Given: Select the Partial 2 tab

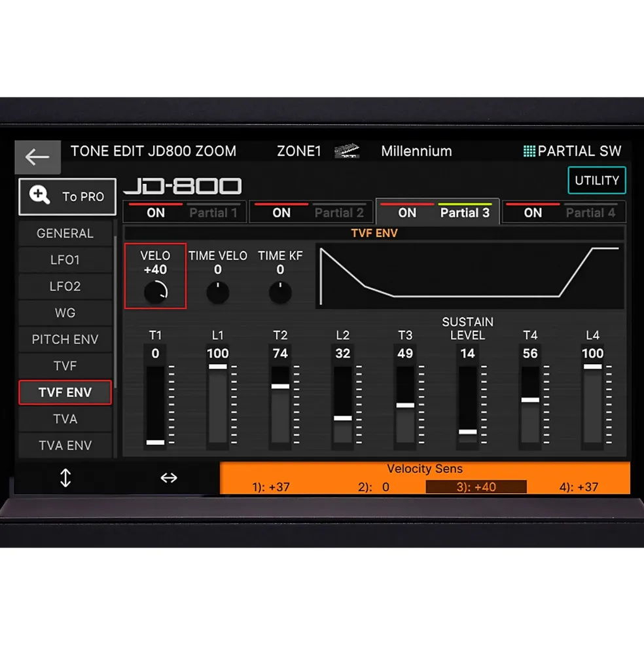Looking at the screenshot, I should (x=339, y=212).
